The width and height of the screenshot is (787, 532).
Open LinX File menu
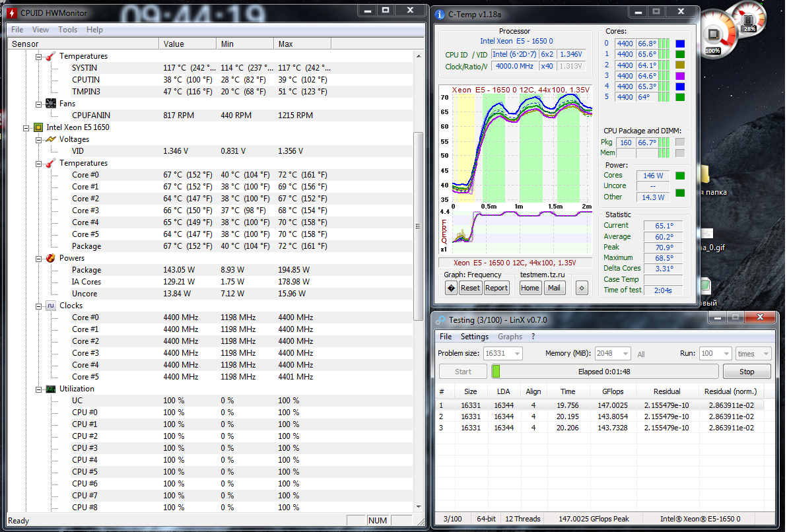coord(446,337)
